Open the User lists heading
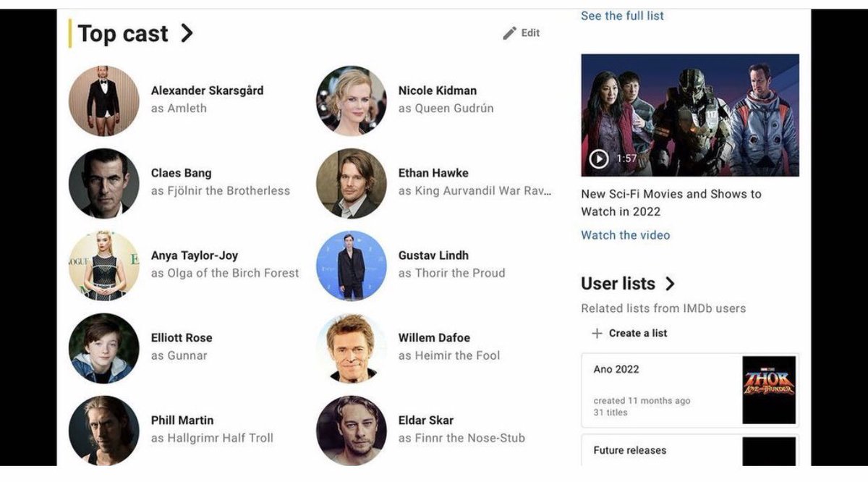This screenshot has height=482, width=868. click(x=618, y=284)
